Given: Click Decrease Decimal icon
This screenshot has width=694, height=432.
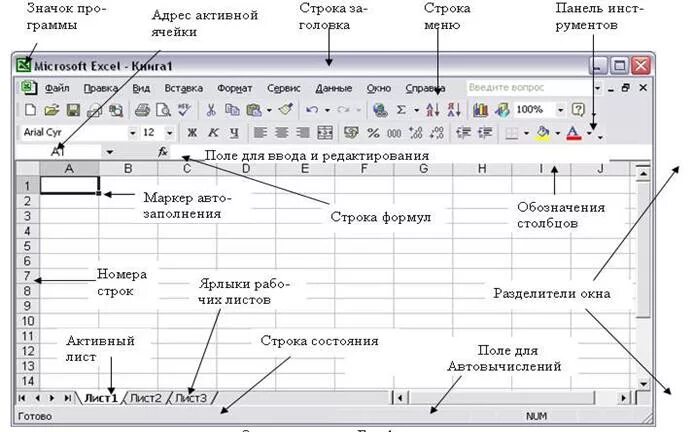Looking at the screenshot, I should (x=437, y=133).
